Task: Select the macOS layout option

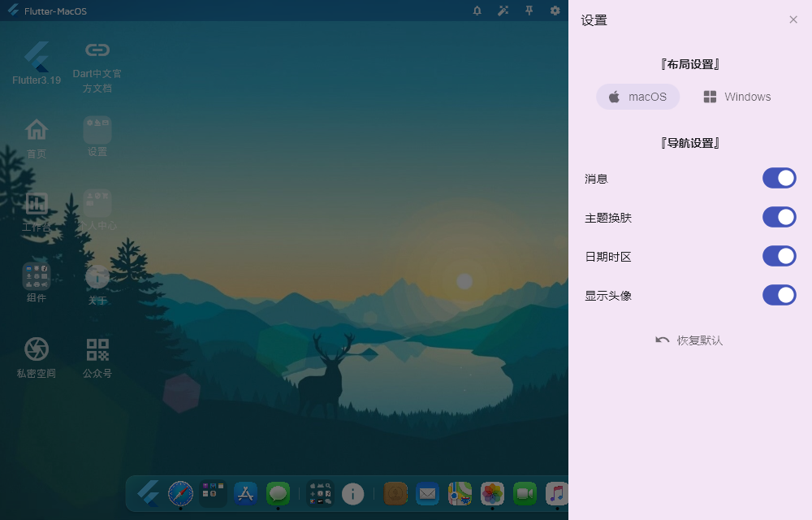Action: 638,97
